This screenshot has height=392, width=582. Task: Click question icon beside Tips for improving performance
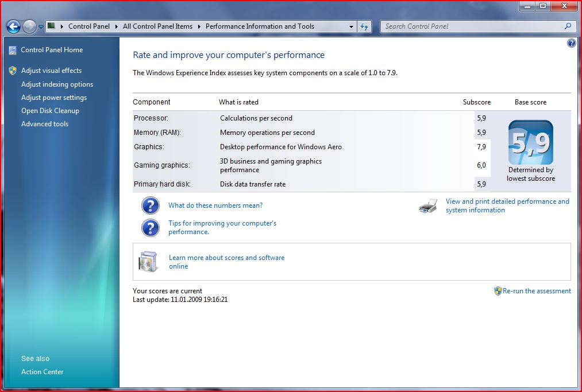151,228
